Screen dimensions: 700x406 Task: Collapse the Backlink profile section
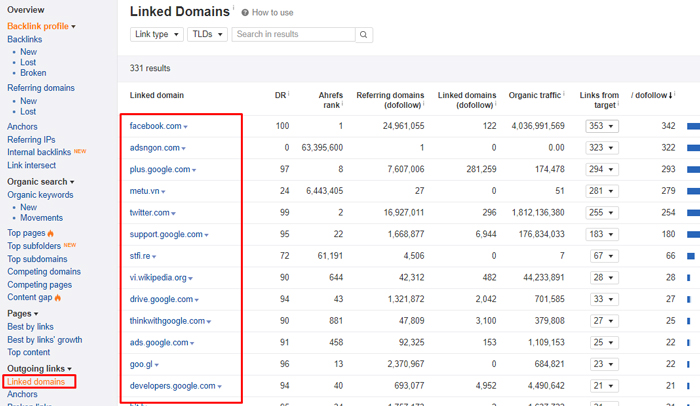pyautogui.click(x=41, y=26)
